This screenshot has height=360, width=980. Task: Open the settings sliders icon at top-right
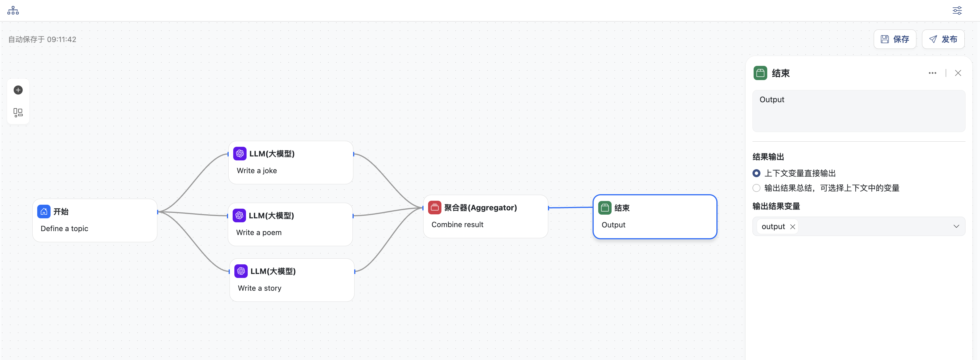coord(957,10)
